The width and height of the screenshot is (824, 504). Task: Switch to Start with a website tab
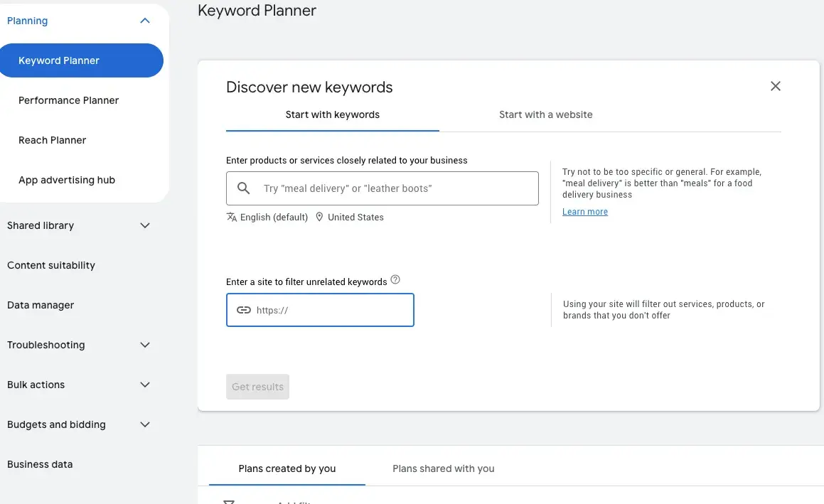[x=545, y=114]
